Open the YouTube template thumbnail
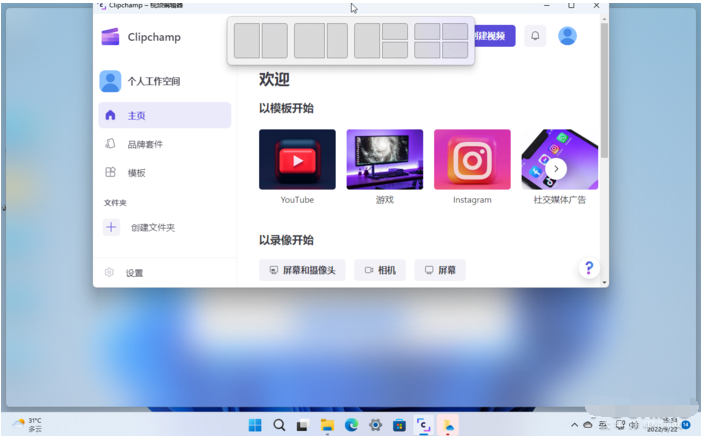Viewport: 702px width, 436px height. [x=297, y=159]
